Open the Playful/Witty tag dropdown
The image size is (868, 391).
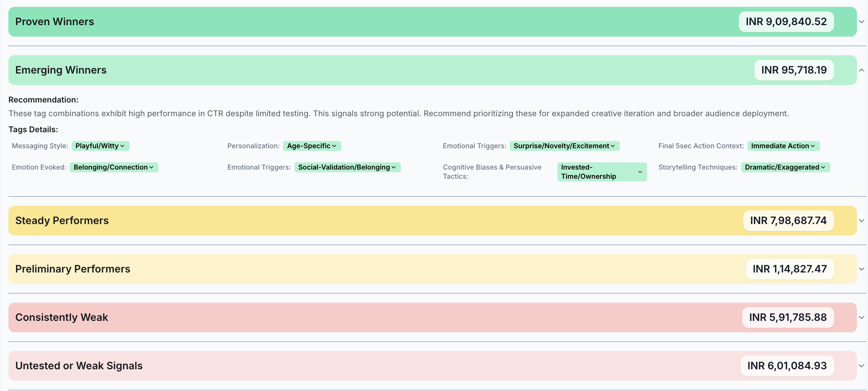100,146
